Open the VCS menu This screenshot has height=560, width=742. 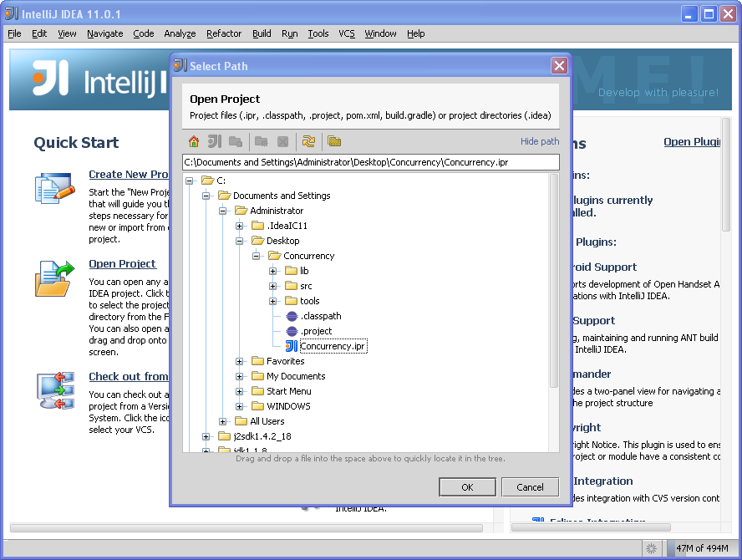(x=347, y=33)
